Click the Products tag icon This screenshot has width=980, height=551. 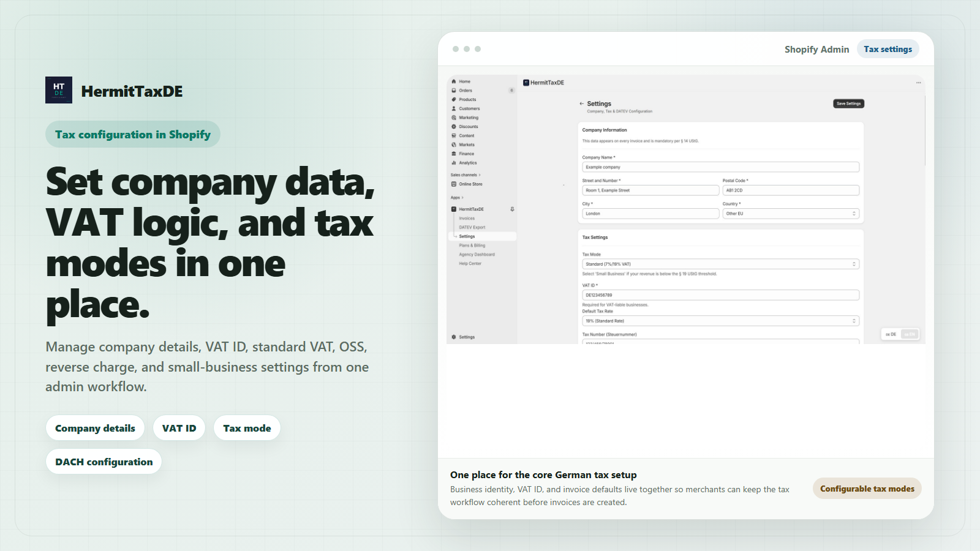[454, 99]
